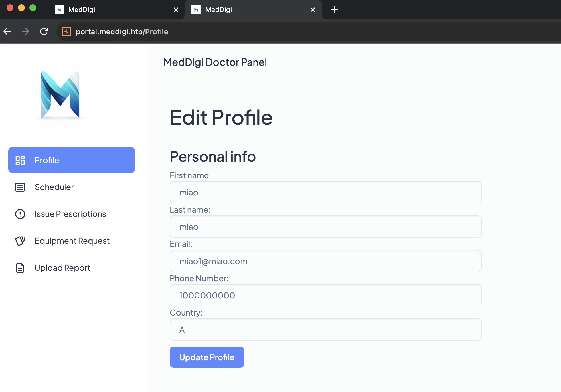Focus the Email input field
Viewport: 561px width, 392px height.
click(325, 261)
